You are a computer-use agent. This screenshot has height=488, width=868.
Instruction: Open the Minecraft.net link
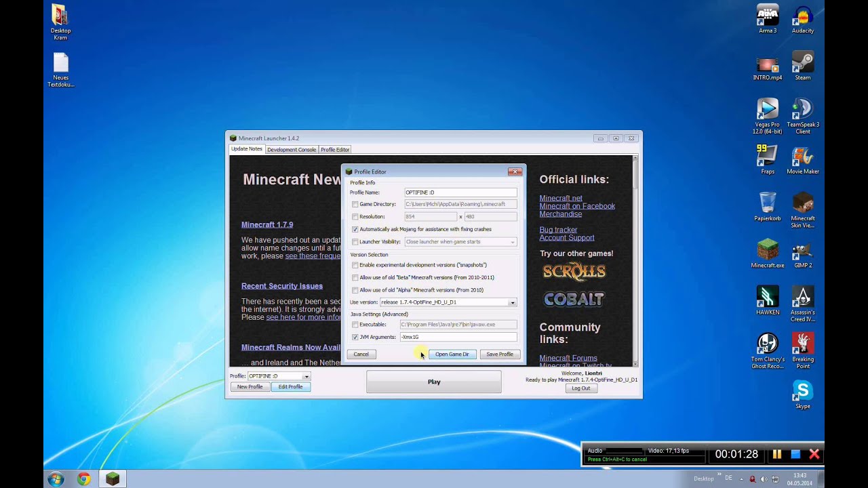[561, 199]
